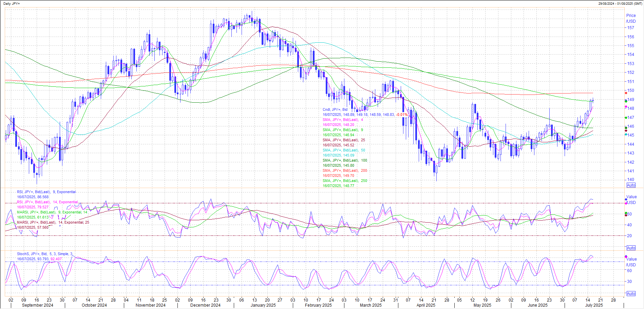Click the 'July 2025' label on the time axis

(594, 305)
